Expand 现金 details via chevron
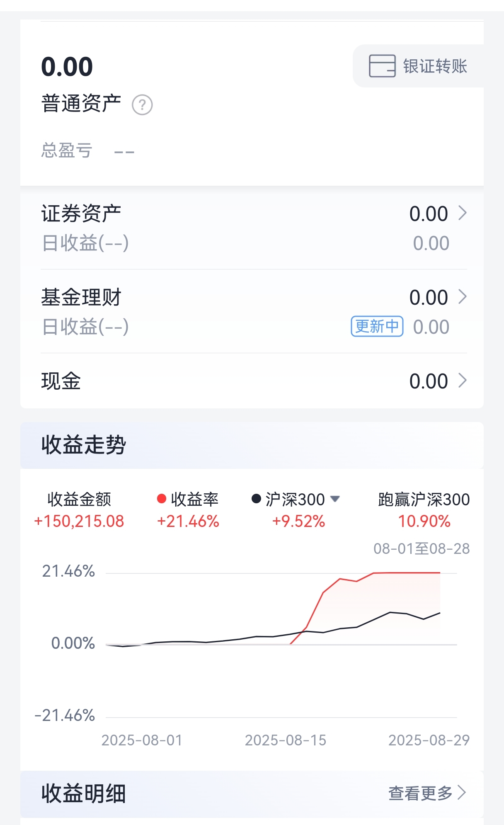This screenshot has width=504, height=825. click(463, 381)
